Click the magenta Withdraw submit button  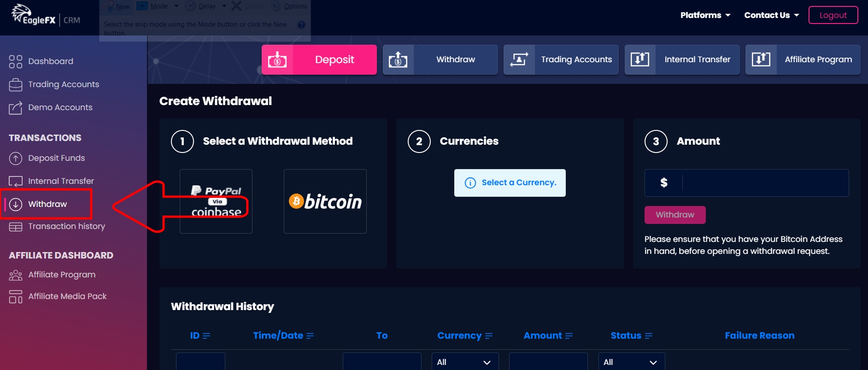[x=674, y=215]
